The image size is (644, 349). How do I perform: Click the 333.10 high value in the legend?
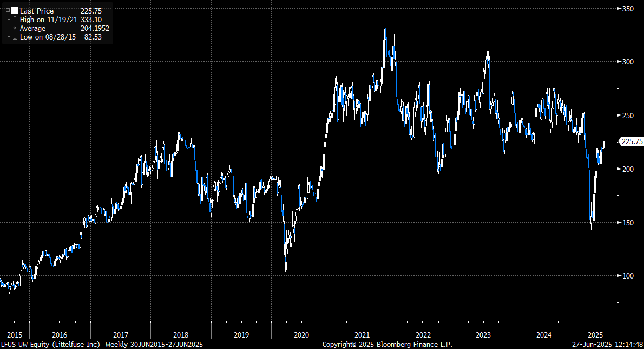91,20
